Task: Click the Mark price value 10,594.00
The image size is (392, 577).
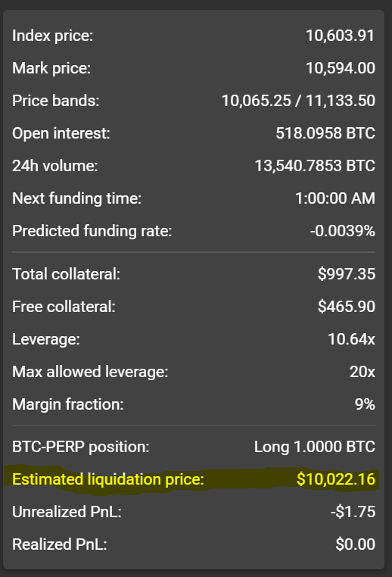Action: (x=341, y=68)
